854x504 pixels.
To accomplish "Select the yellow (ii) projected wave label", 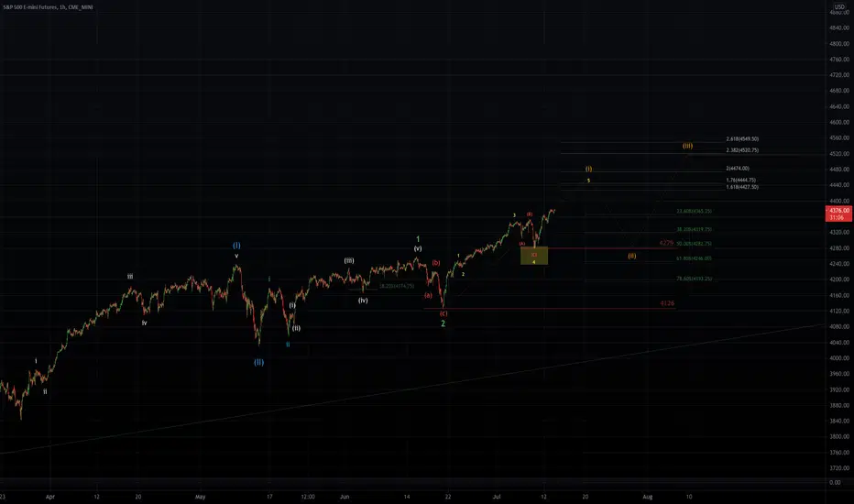I will (631, 256).
